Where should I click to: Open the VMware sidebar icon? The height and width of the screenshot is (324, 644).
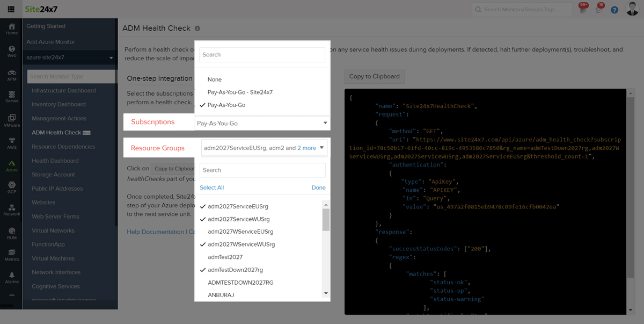(11, 120)
